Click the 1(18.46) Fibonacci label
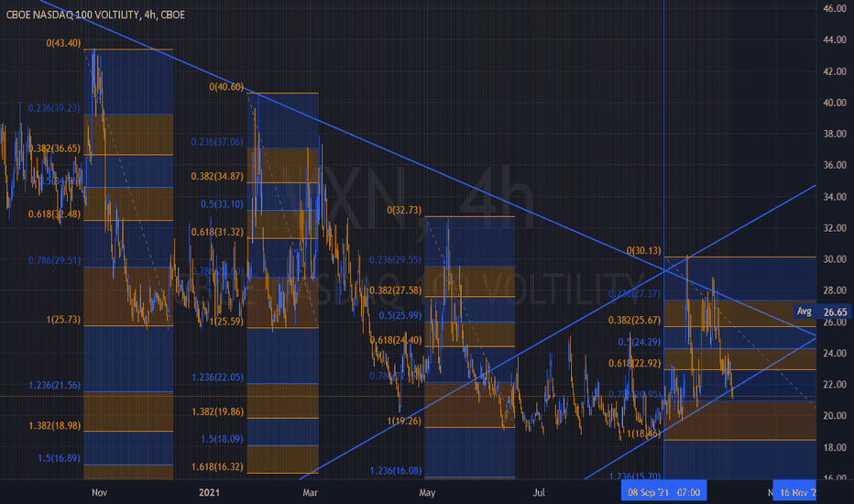 tap(644, 433)
